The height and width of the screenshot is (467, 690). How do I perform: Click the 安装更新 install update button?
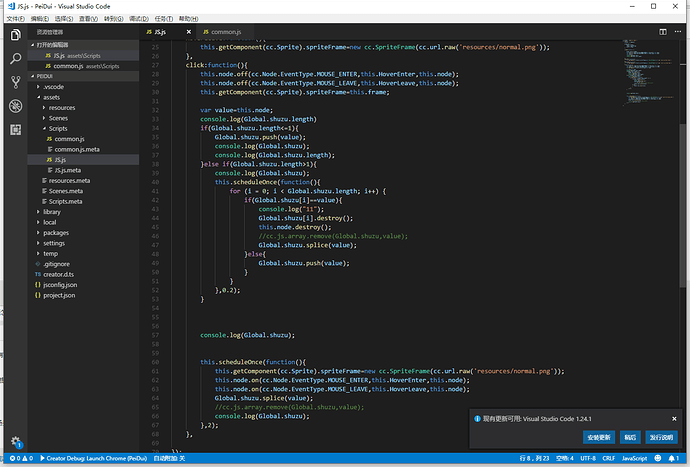point(599,437)
